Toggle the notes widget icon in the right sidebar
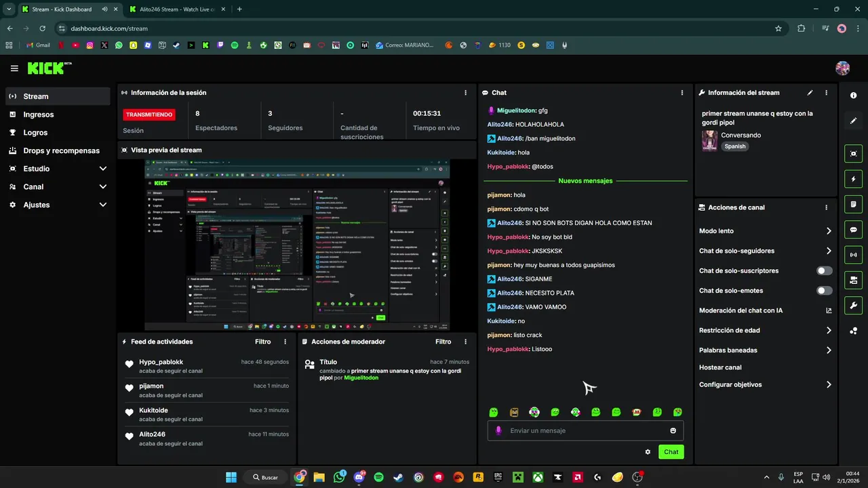This screenshot has width=868, height=488. (854, 204)
